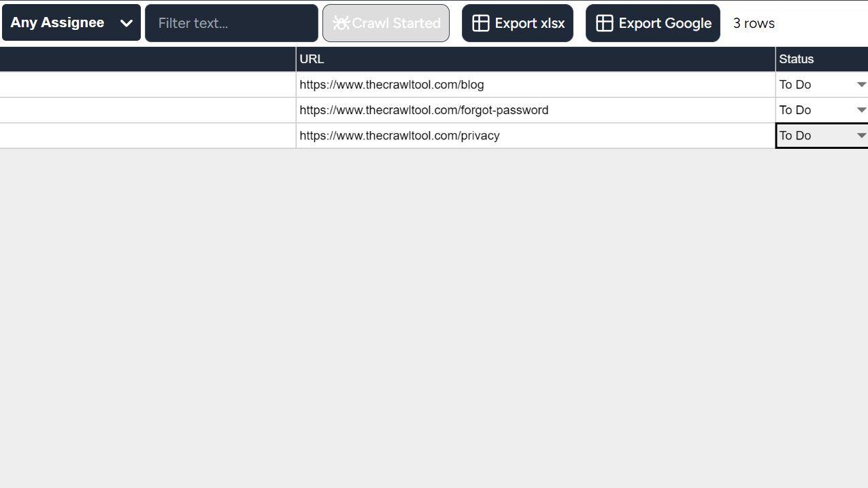Image resolution: width=868 pixels, height=488 pixels.
Task: Click the table icon on Export Google
Action: point(604,23)
